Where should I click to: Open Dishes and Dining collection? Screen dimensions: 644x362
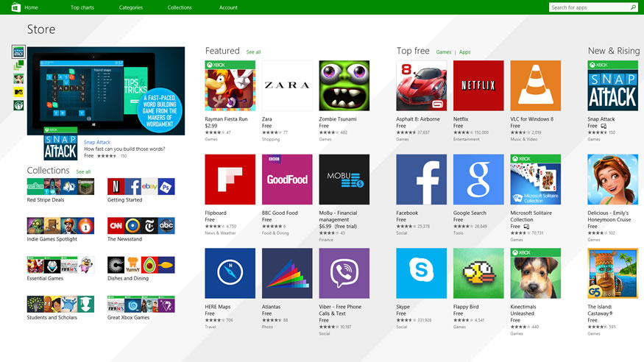coord(141,265)
